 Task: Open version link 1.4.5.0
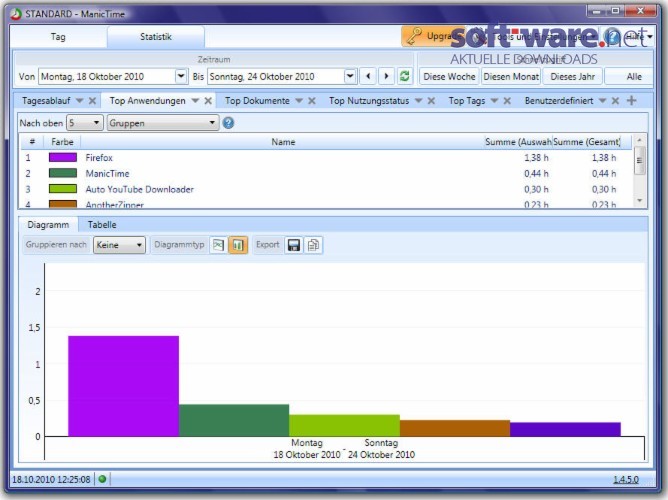[626, 480]
